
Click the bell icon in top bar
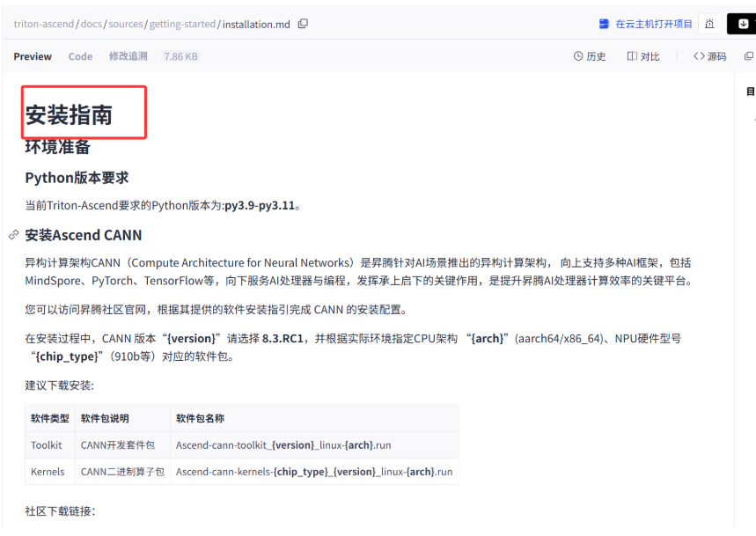pos(709,24)
